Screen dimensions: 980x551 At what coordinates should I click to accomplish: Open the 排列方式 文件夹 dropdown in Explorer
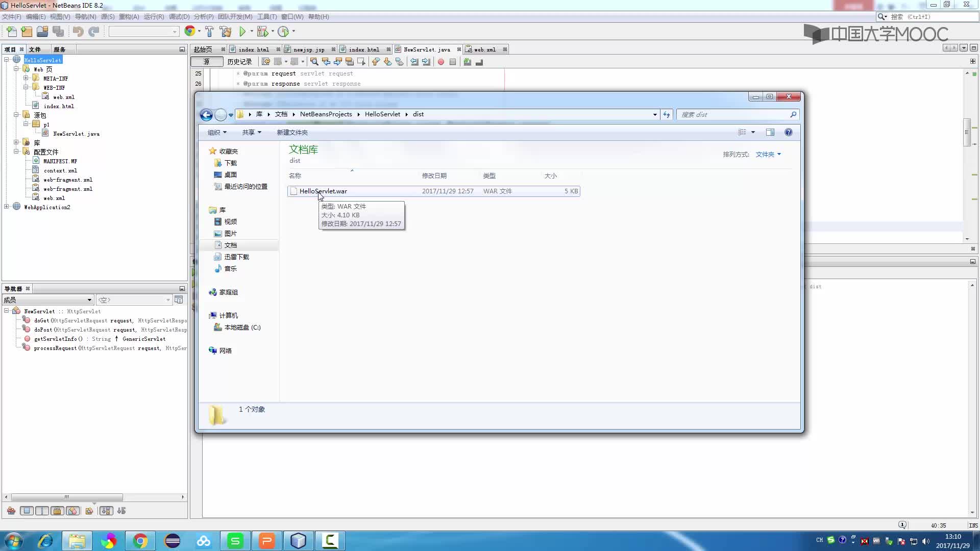[768, 155]
